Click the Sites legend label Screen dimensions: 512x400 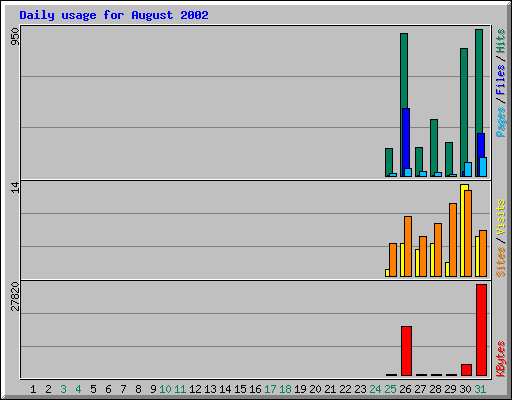[500, 262]
